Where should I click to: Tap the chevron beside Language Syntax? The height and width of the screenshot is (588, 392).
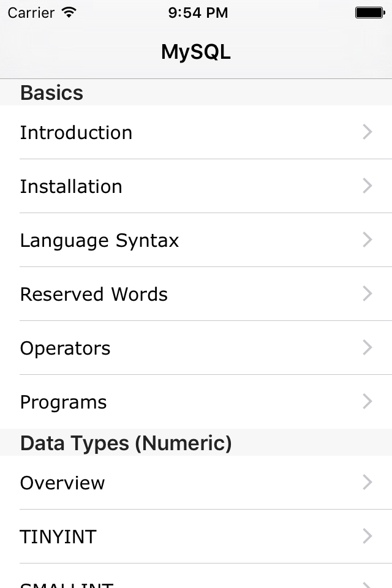point(367,240)
